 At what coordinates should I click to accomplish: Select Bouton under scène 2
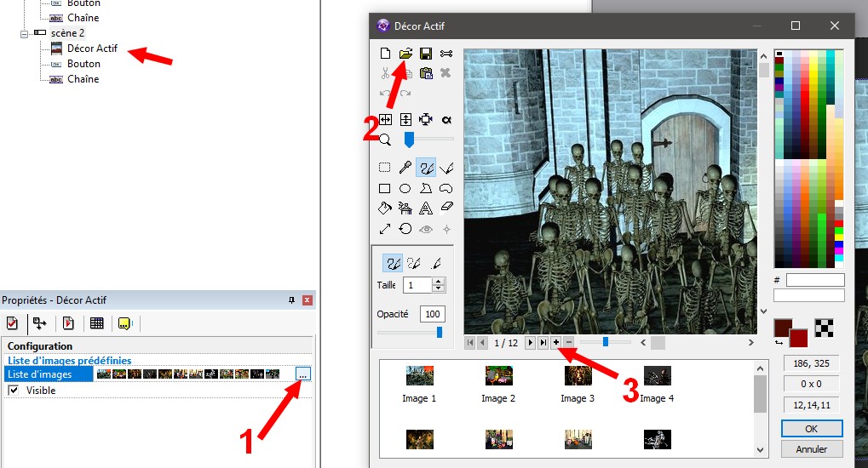tap(83, 64)
